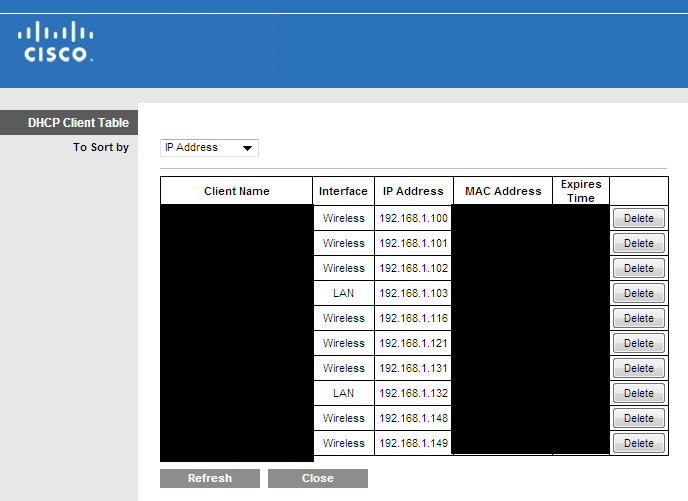Click Wireless interface cell for 192.168.1.149

tap(344, 443)
